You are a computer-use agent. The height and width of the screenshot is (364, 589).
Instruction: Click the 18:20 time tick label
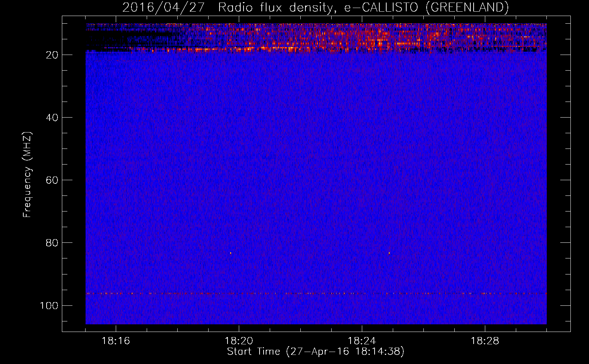pyautogui.click(x=239, y=341)
